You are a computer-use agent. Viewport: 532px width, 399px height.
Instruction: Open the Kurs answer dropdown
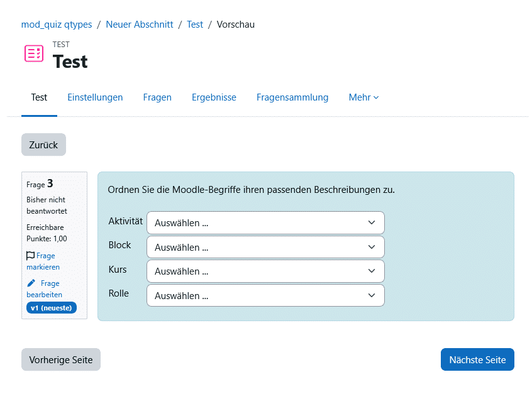[x=265, y=271]
